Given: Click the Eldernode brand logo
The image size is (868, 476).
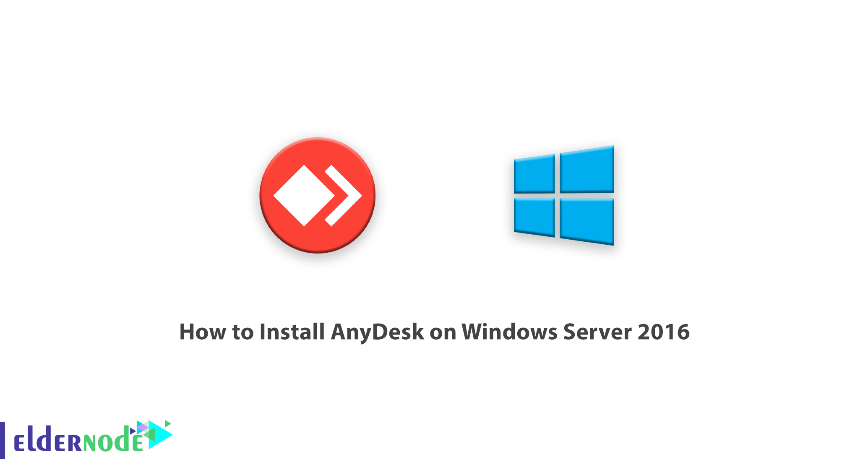Looking at the screenshot, I should click(x=66, y=443).
